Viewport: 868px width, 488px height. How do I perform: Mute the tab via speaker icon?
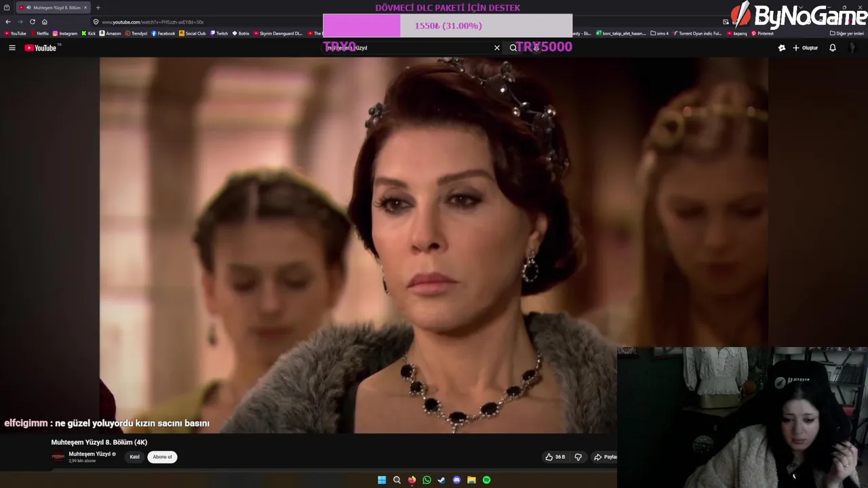[x=28, y=7]
